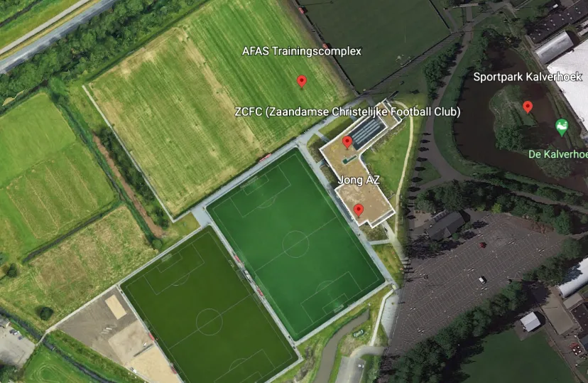Select the Jong AZ text label
The image size is (588, 383).
coord(359,180)
